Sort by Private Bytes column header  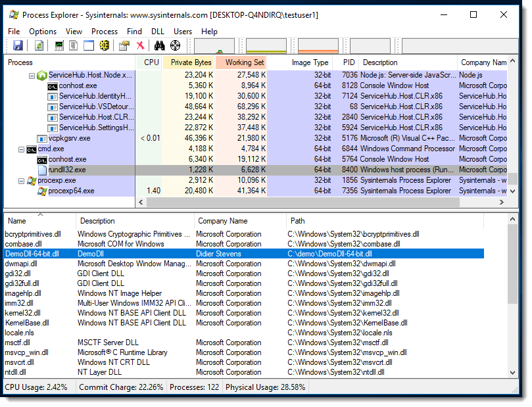[x=190, y=62]
